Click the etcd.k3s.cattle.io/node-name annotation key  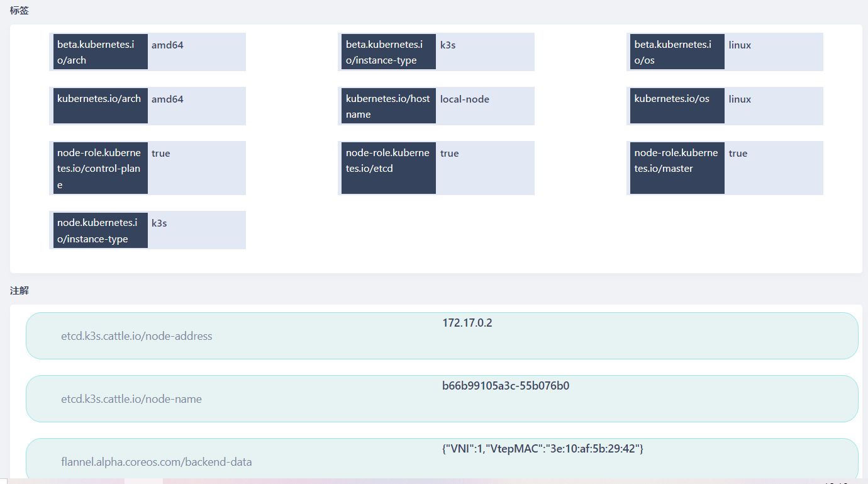(131, 399)
